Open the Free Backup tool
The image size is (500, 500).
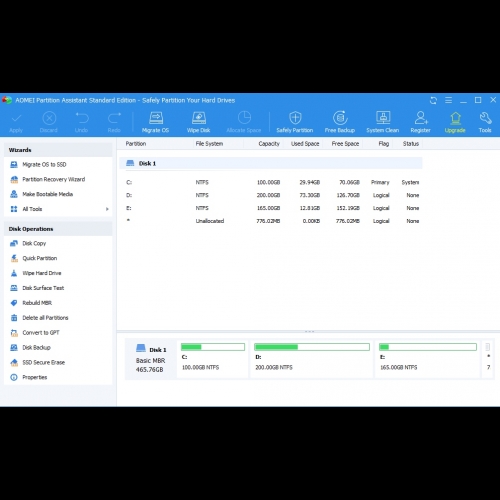click(x=340, y=122)
